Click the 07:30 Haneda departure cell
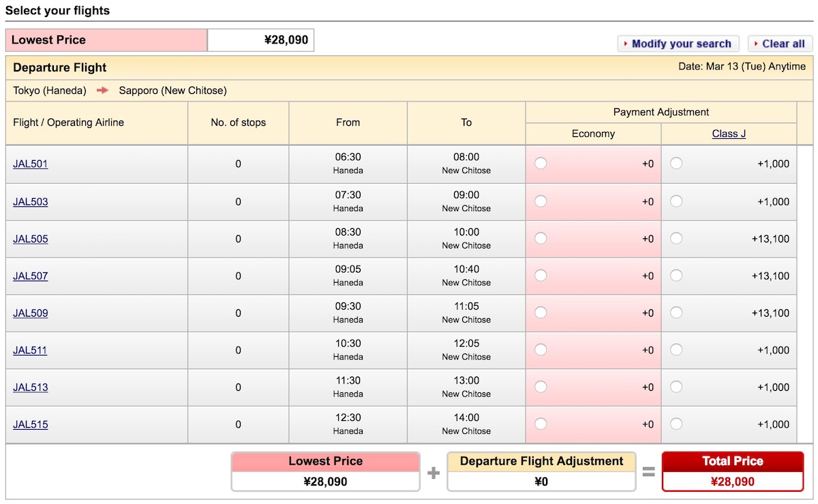This screenshot has width=818, height=504. pos(348,202)
